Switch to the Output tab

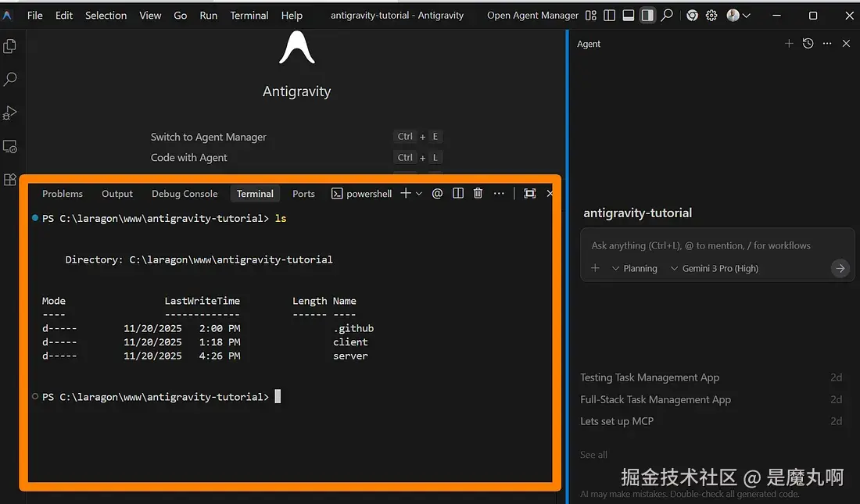[116, 194]
